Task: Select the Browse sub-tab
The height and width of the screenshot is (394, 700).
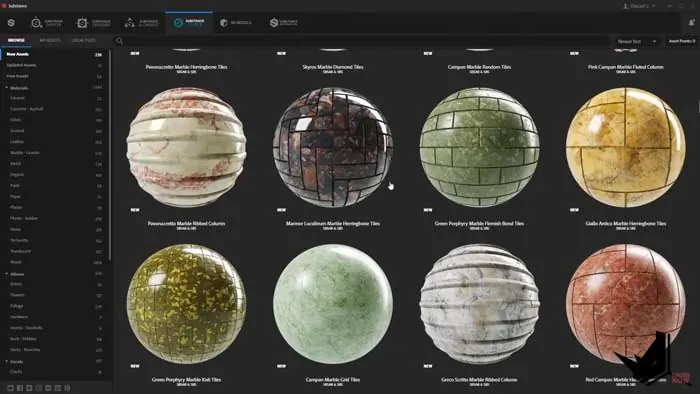Action: (x=16, y=40)
